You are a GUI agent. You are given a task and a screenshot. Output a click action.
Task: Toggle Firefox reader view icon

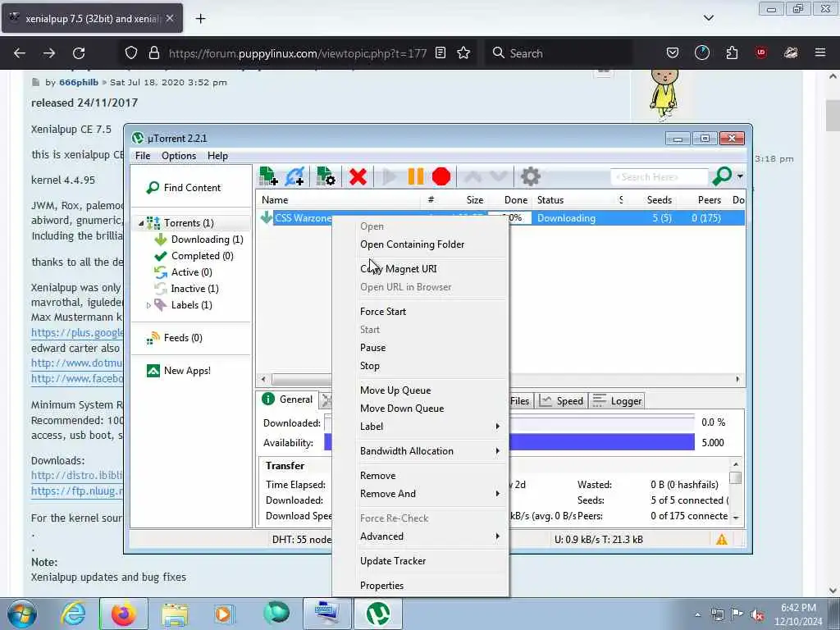(441, 53)
